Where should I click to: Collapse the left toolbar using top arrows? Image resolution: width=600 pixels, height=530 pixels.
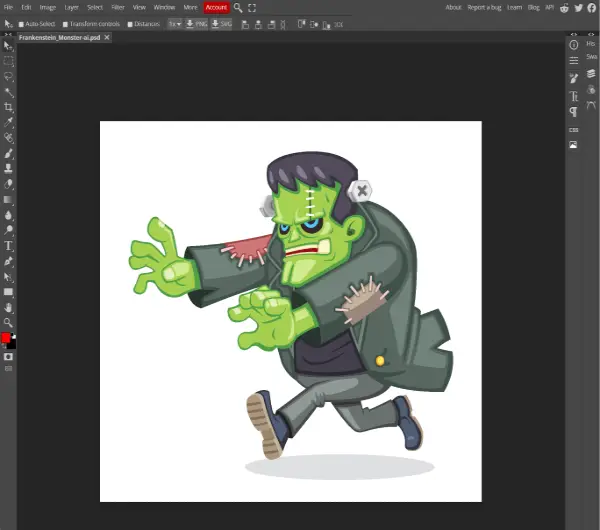[x=8, y=34]
